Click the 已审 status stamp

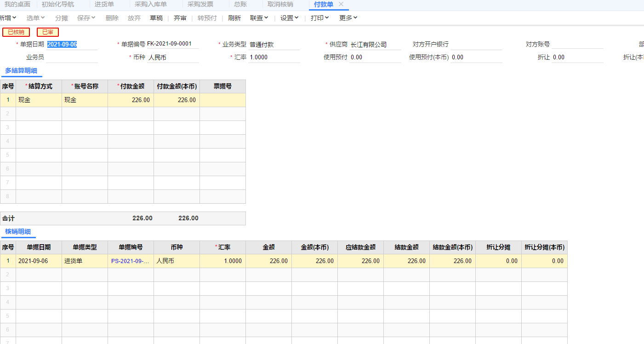point(48,32)
